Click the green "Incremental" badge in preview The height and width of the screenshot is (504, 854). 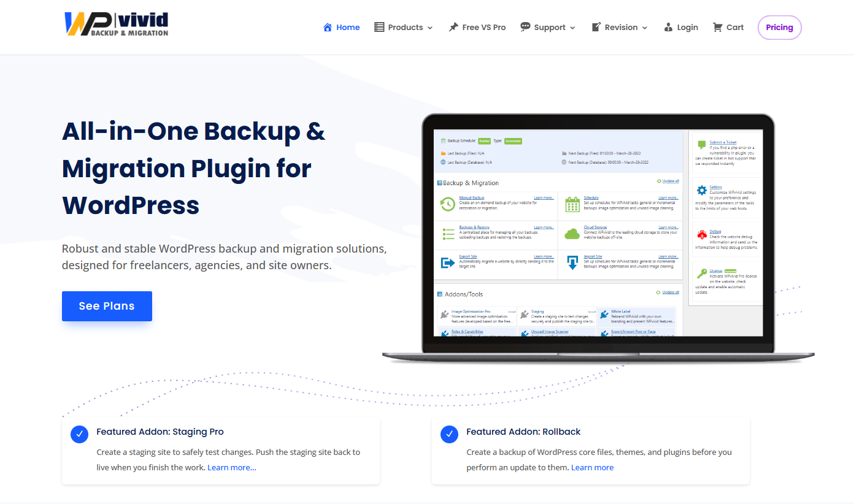pyautogui.click(x=513, y=141)
